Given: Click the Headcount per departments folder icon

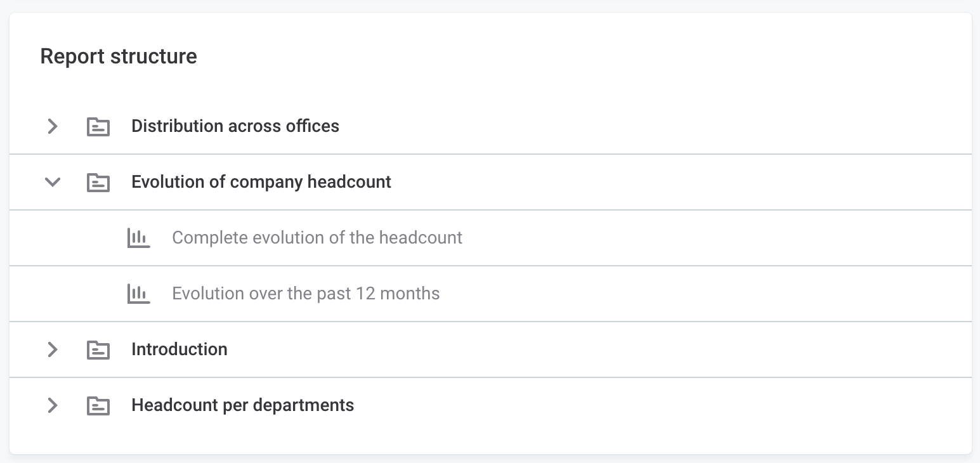Looking at the screenshot, I should [98, 405].
